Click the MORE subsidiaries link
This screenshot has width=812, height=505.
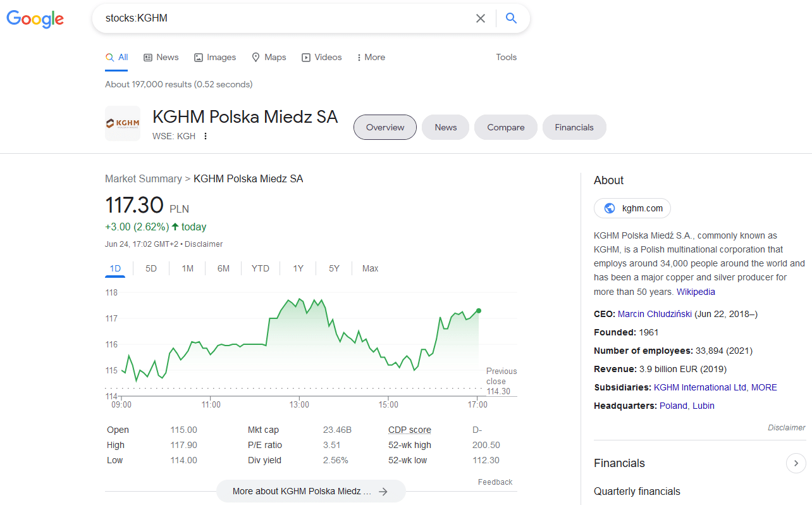764,387
